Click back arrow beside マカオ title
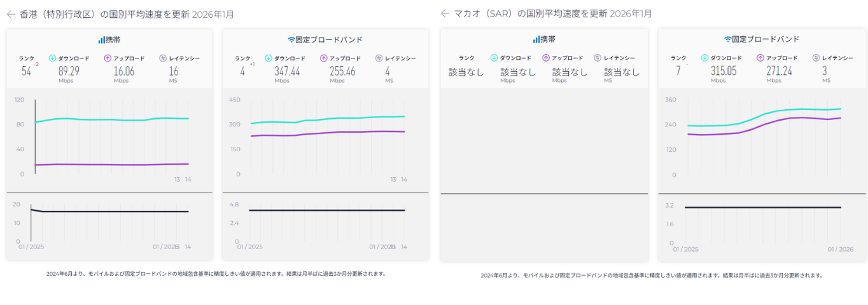 pos(445,13)
